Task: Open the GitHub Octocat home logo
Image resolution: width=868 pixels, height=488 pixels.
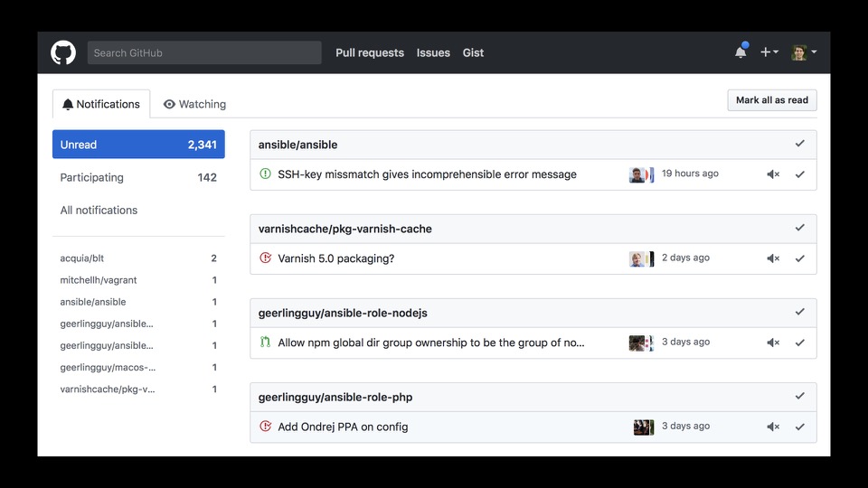Action: coord(63,52)
